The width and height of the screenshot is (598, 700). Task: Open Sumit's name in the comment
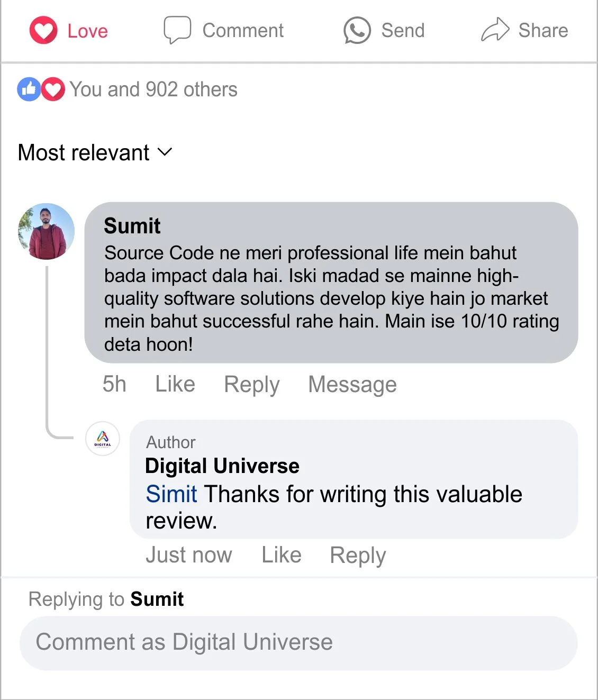(x=132, y=226)
